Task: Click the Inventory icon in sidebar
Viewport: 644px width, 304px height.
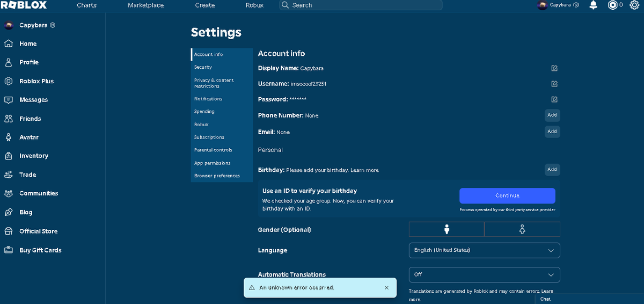Action: [x=9, y=156]
